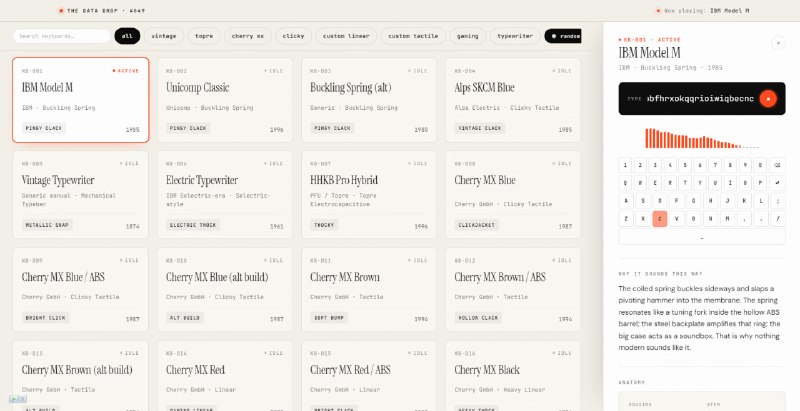The height and width of the screenshot is (411, 800).
Task: Click the black random button
Action: [x=563, y=36]
